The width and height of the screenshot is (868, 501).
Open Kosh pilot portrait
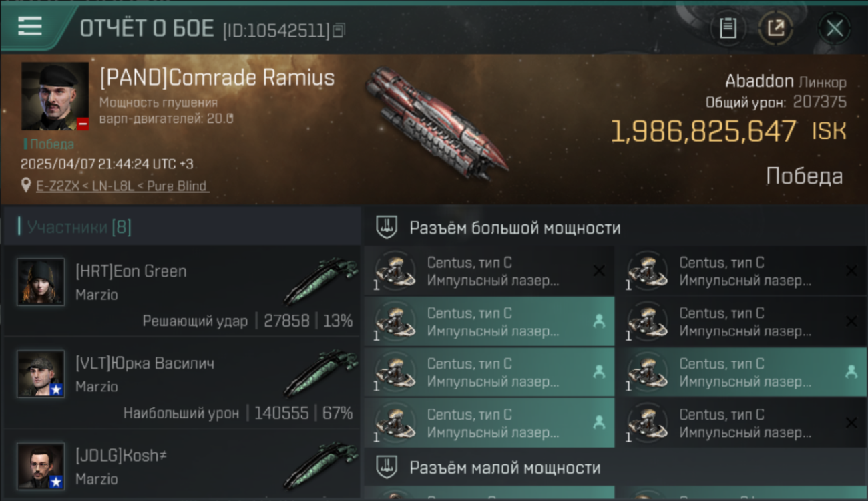coord(41,466)
